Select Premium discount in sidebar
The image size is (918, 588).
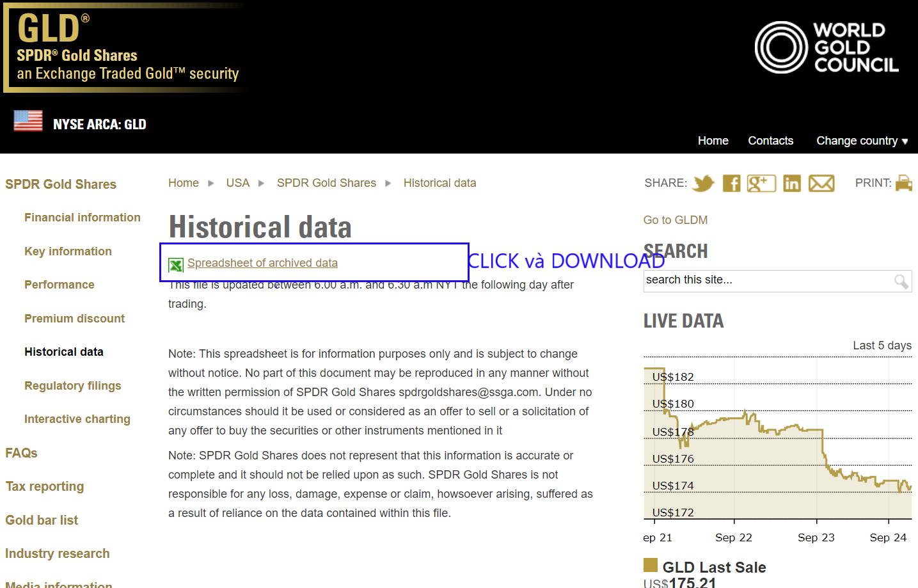coord(75,319)
